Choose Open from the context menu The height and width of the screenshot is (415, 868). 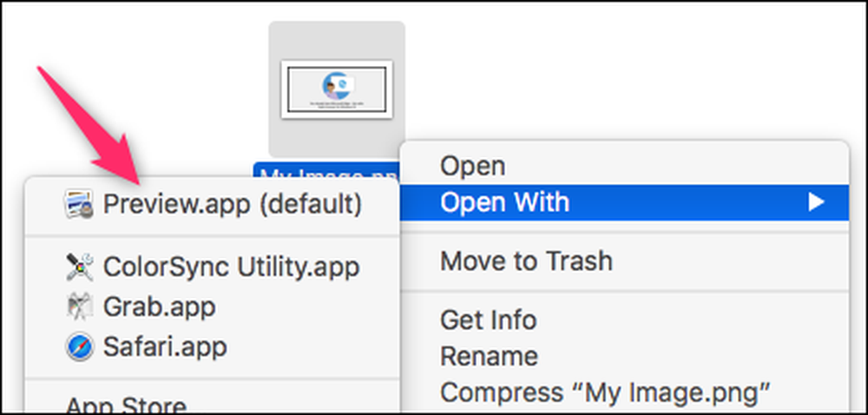(473, 166)
